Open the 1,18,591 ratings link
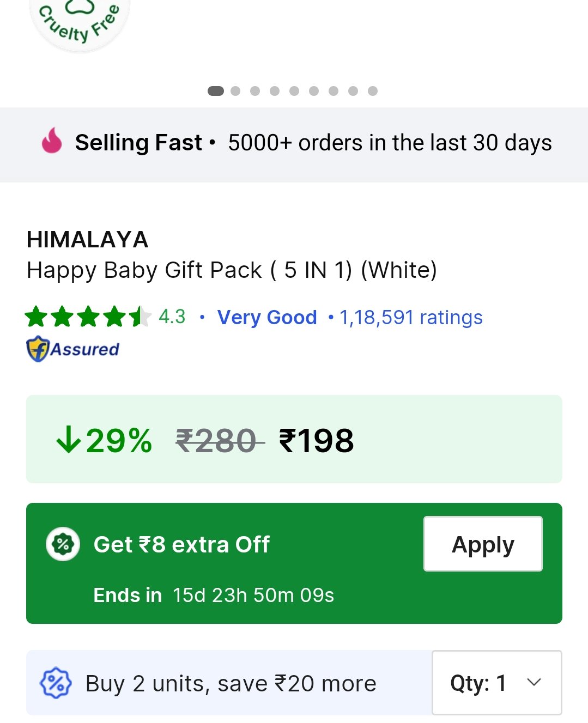The image size is (588, 723). pos(411,317)
